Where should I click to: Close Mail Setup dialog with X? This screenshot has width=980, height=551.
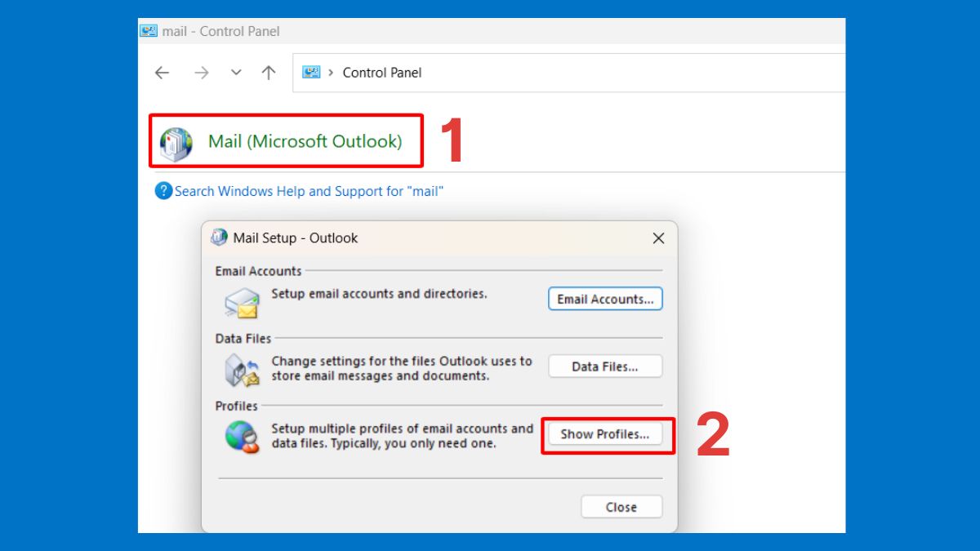click(x=658, y=238)
